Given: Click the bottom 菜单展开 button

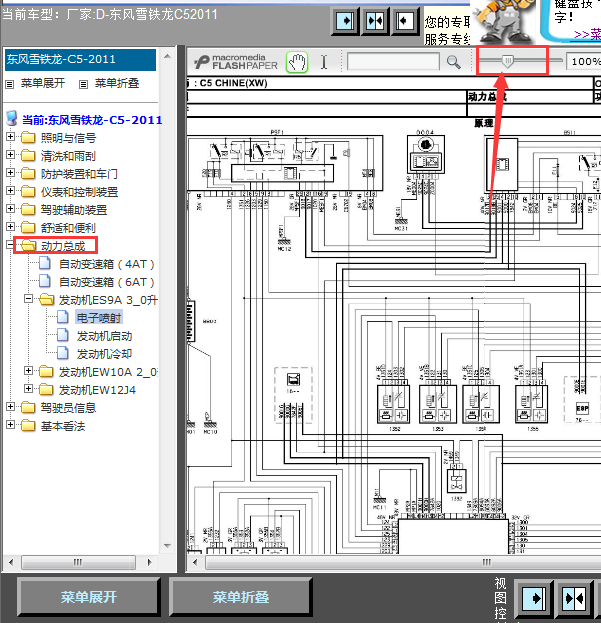Looking at the screenshot, I should point(89,597).
